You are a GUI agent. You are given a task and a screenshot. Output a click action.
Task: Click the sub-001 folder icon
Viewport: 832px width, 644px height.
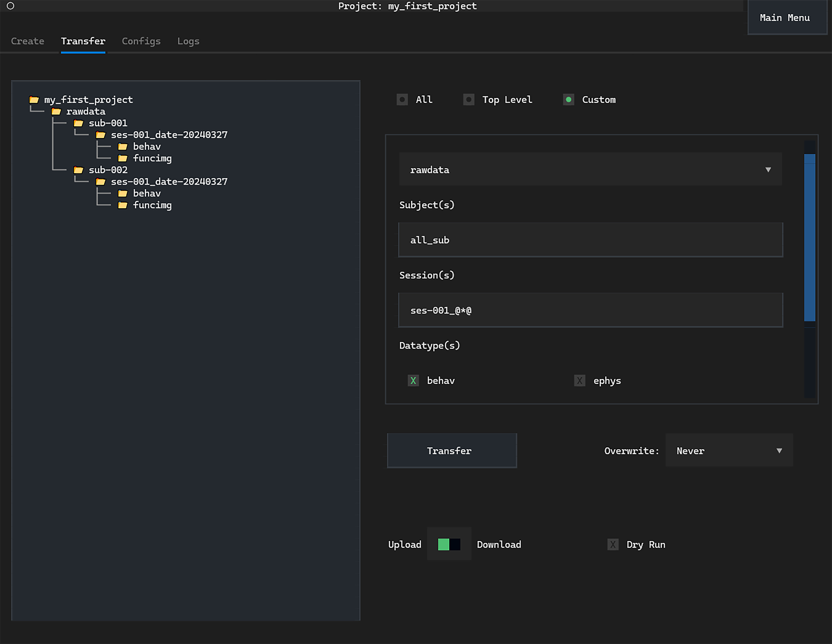(79, 123)
